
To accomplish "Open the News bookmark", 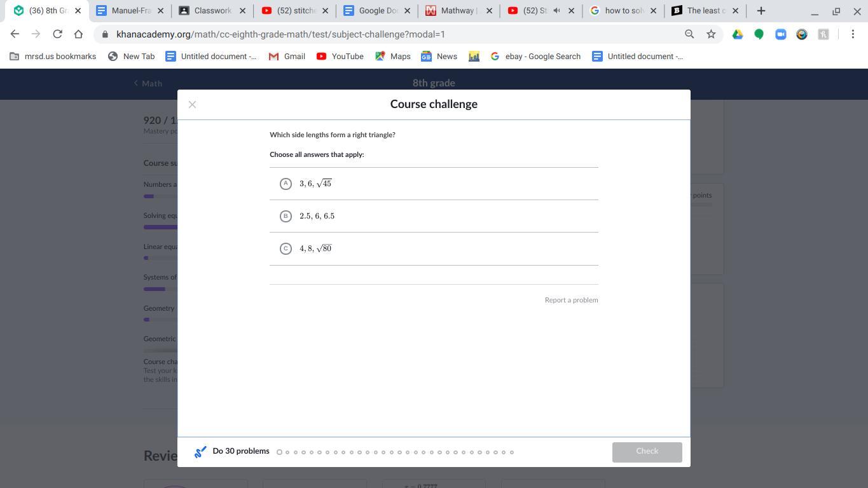I will pos(439,57).
